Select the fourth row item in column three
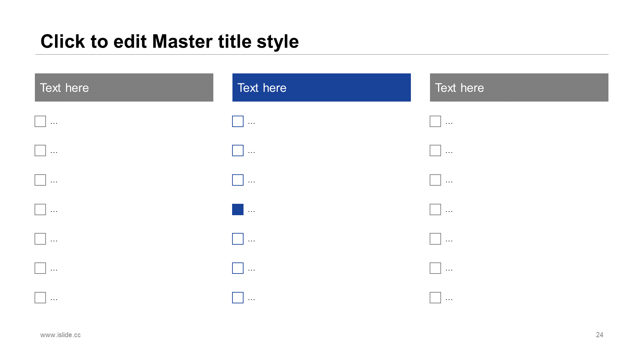 tap(435, 209)
